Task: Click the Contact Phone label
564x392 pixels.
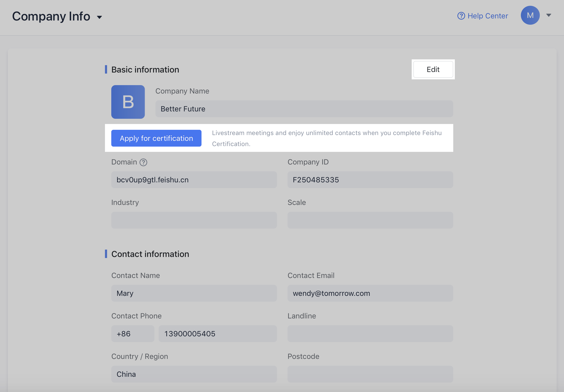Action: pyautogui.click(x=136, y=316)
